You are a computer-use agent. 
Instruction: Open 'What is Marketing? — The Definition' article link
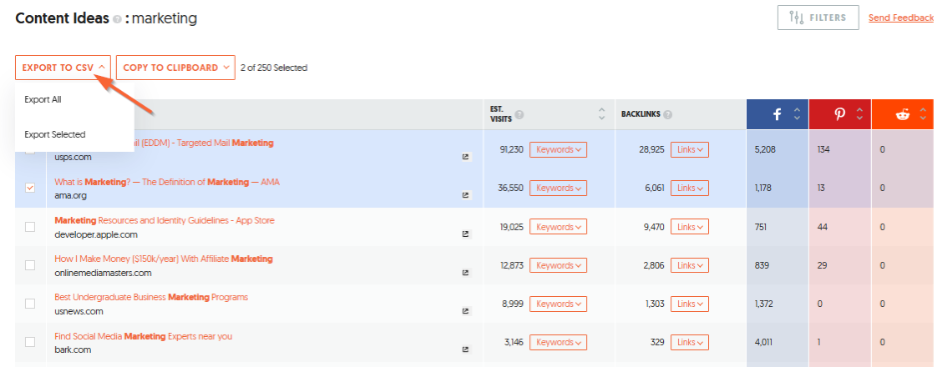click(167, 182)
